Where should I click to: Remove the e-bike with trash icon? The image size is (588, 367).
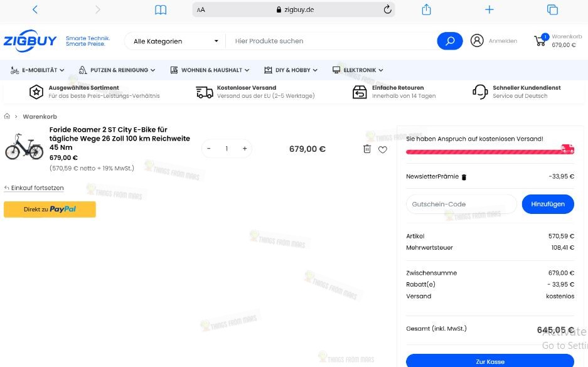click(367, 149)
